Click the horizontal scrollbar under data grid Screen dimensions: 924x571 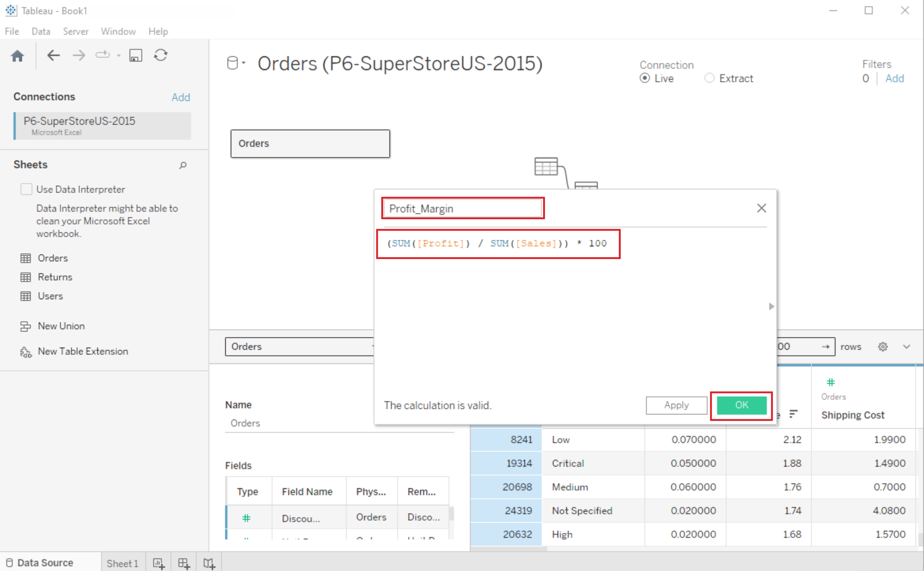(x=509, y=549)
